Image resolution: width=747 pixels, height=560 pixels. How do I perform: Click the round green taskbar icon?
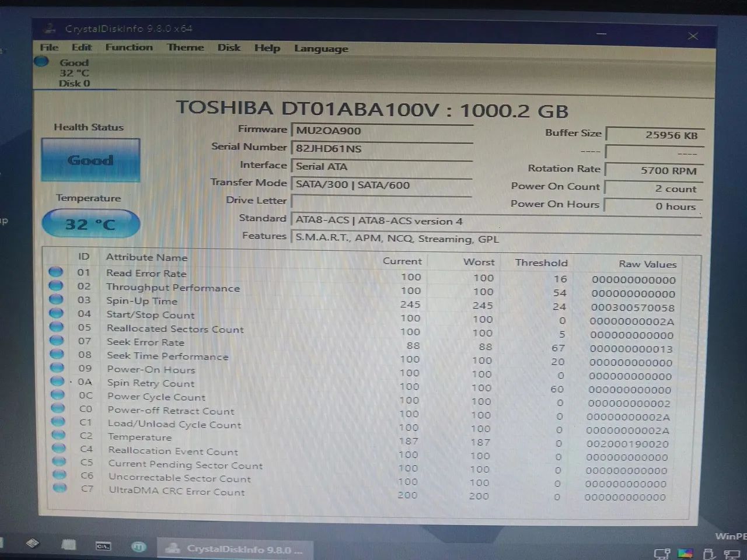(x=139, y=547)
